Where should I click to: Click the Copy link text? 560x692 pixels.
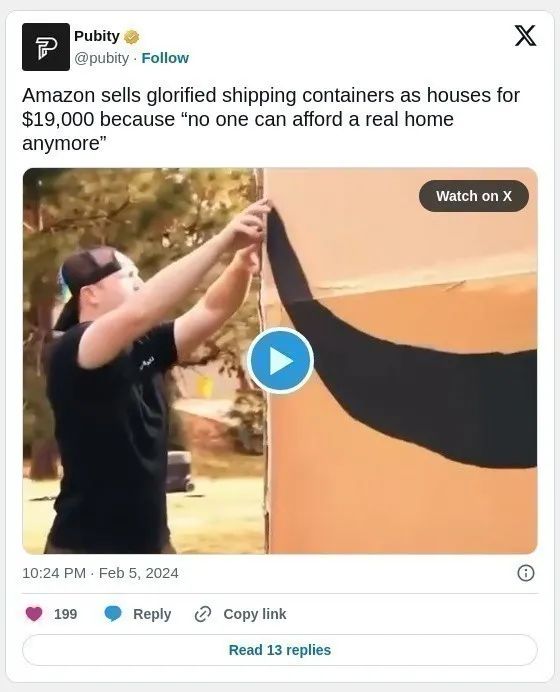coord(255,614)
